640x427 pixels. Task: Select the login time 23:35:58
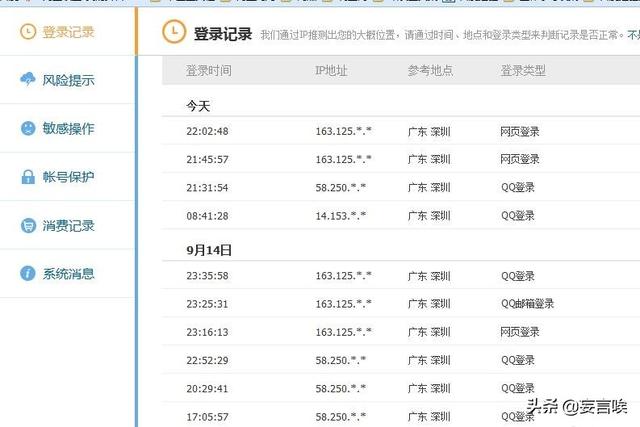pos(207,276)
